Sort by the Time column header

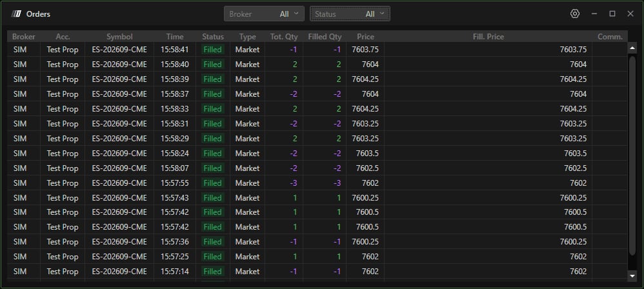(x=175, y=37)
